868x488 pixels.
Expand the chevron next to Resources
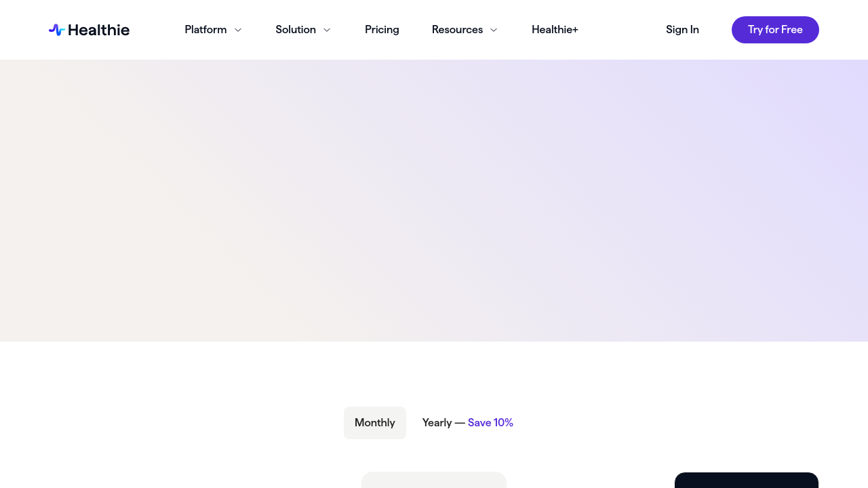coord(494,30)
